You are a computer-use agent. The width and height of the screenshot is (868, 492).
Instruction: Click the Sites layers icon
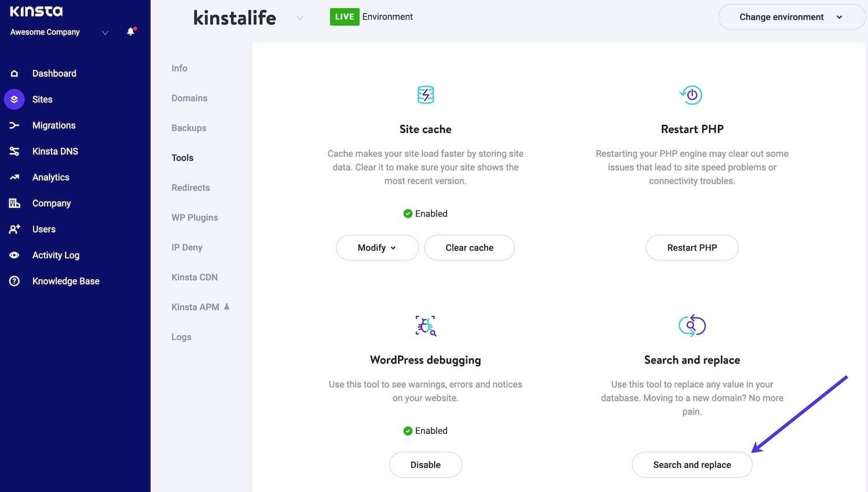pyautogui.click(x=14, y=99)
